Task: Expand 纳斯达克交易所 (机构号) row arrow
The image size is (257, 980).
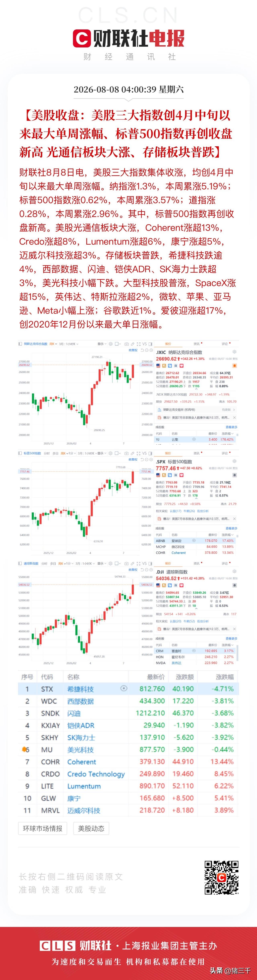Action: (234, 410)
